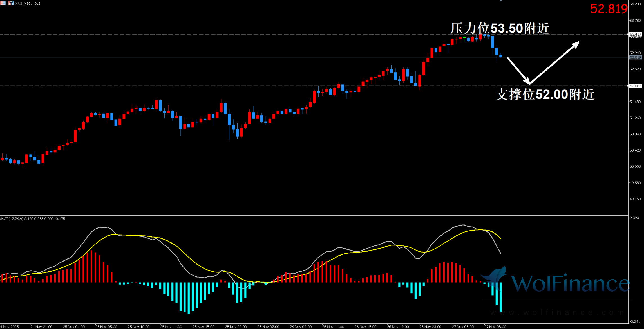
Task: Click the 26 Nov 23:00 time label
Action: point(430,327)
